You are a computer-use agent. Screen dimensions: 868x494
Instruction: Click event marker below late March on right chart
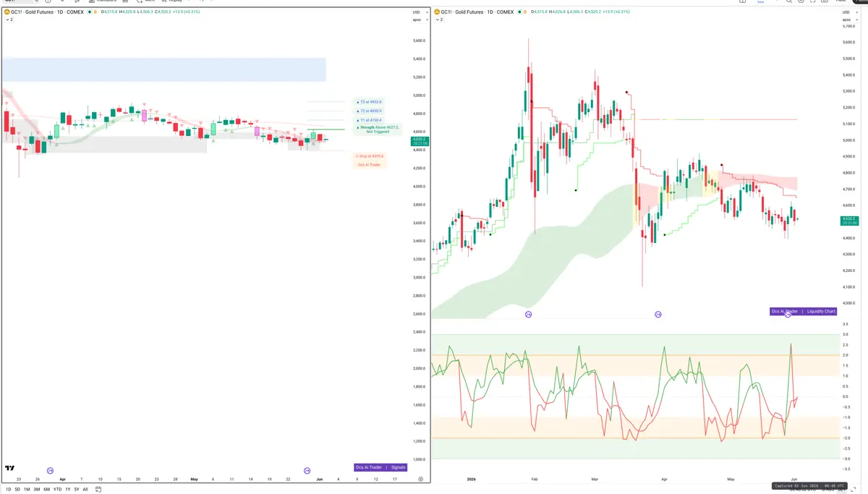point(658,314)
